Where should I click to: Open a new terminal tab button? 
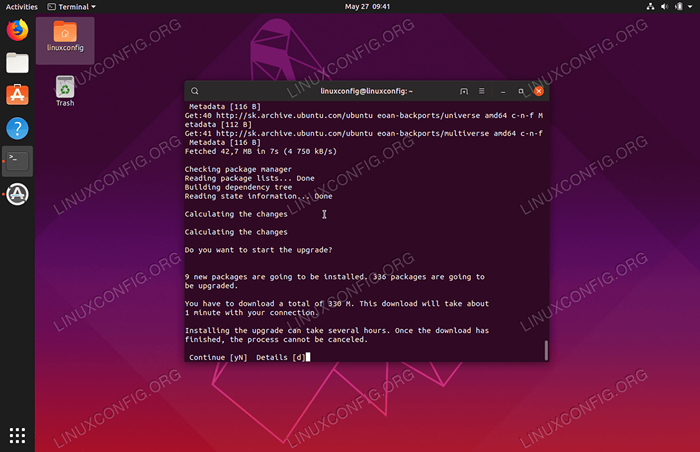pyautogui.click(x=464, y=91)
